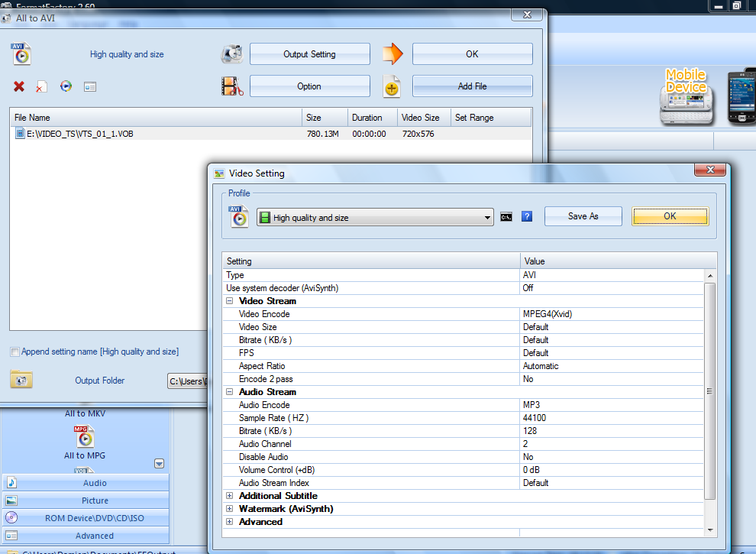The image size is (756, 554).
Task: Click the settings list scrollbar thumb
Action: click(709, 391)
